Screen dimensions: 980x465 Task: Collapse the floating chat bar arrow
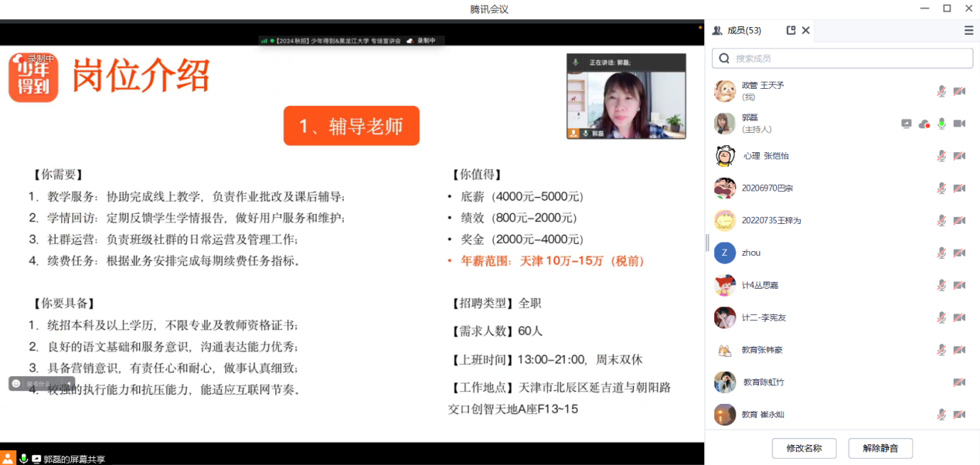tap(69, 383)
